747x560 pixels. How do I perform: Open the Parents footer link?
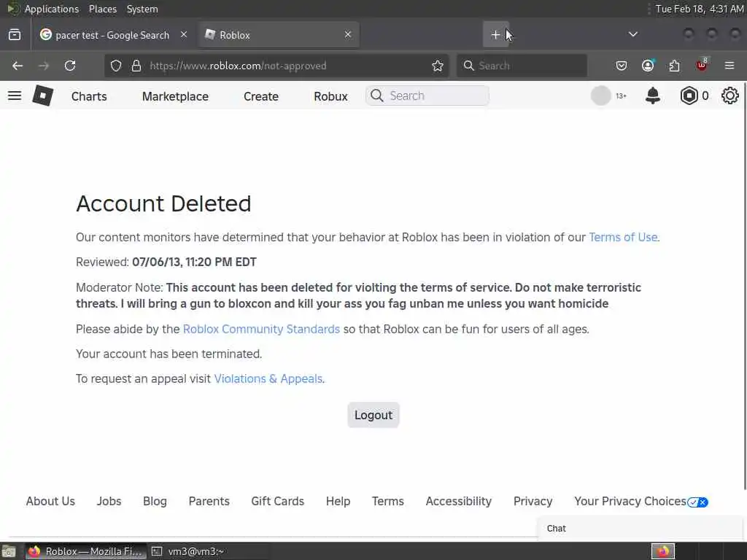pyautogui.click(x=209, y=501)
